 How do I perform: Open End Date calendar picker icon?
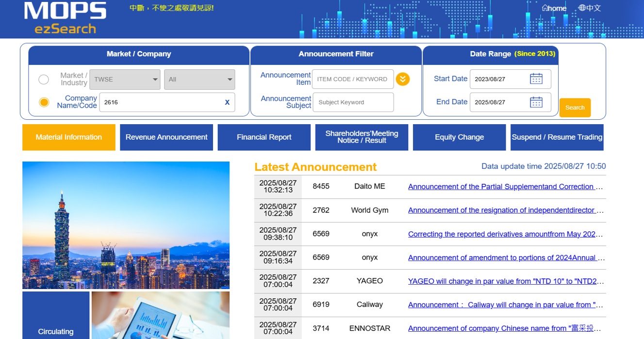tap(536, 102)
